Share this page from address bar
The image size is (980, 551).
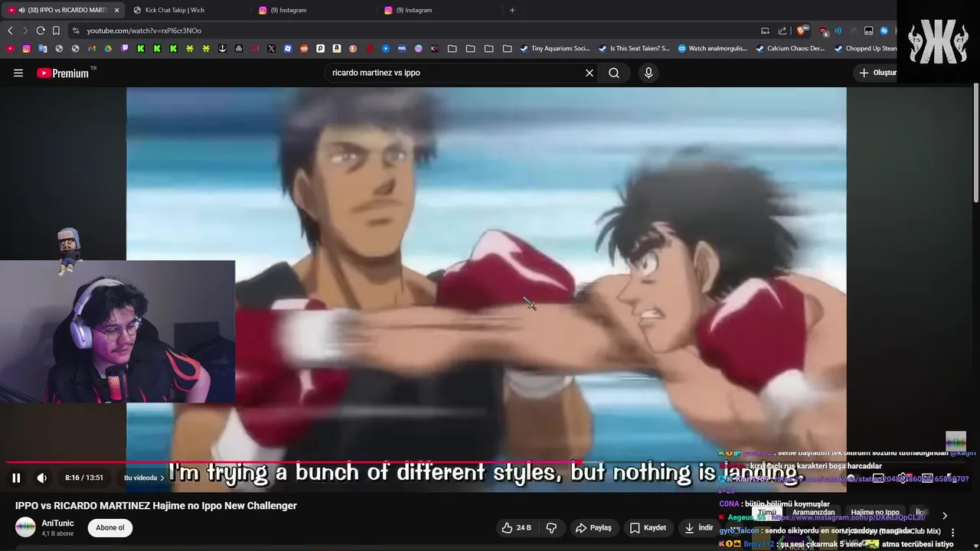[x=782, y=31]
